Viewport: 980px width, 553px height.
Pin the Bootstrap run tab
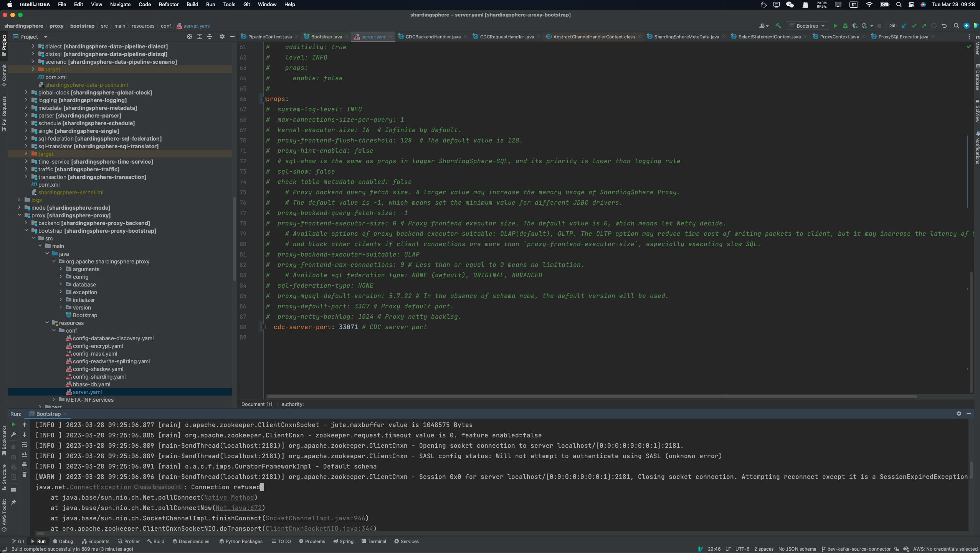pyautogui.click(x=13, y=502)
